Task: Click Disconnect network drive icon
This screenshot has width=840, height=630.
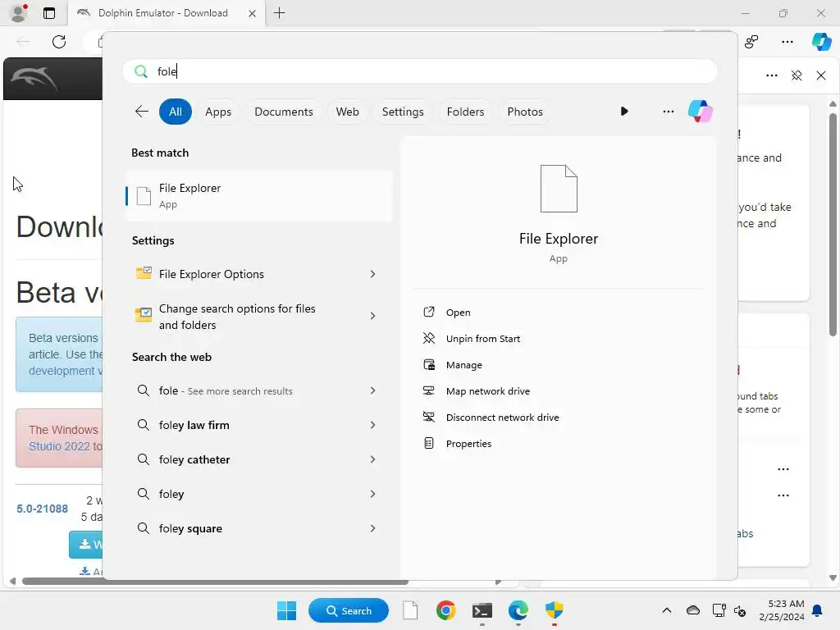Action: click(x=429, y=417)
